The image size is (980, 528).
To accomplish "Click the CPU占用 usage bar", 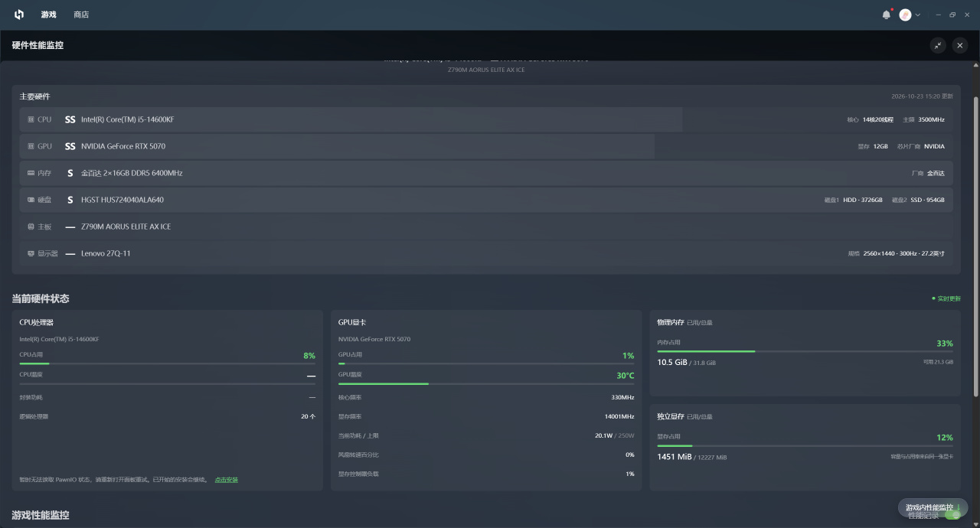I will pos(167,363).
